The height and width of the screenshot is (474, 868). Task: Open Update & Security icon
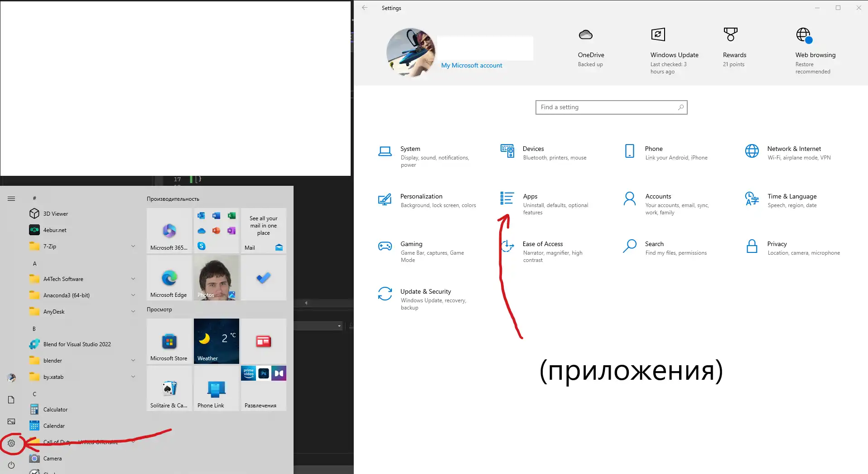point(385,294)
